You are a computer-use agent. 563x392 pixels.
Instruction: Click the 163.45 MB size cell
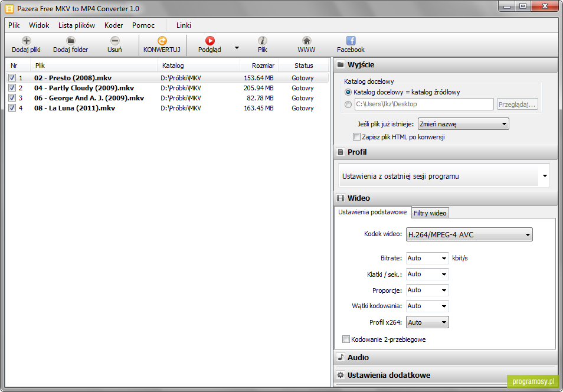(258, 108)
